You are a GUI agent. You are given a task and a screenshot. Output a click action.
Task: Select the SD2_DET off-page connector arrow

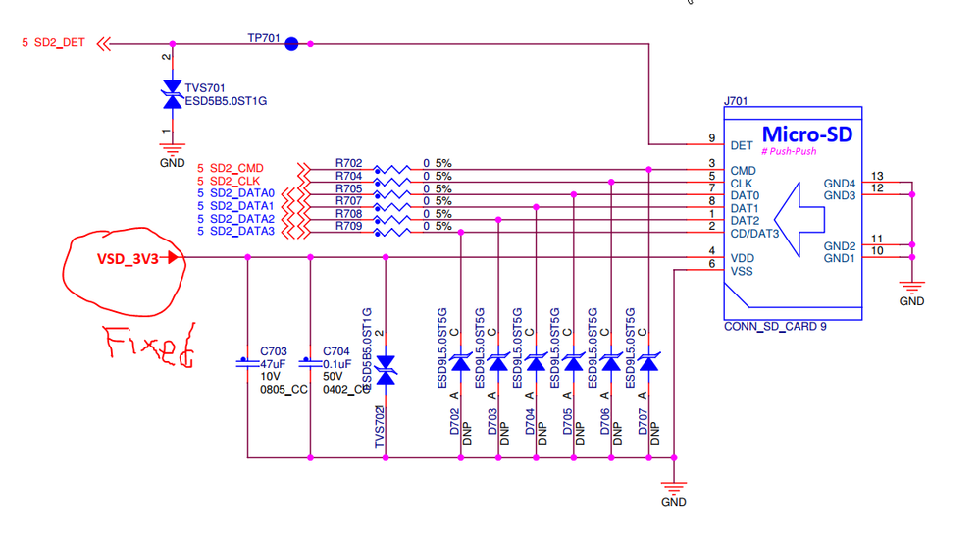coord(104,44)
